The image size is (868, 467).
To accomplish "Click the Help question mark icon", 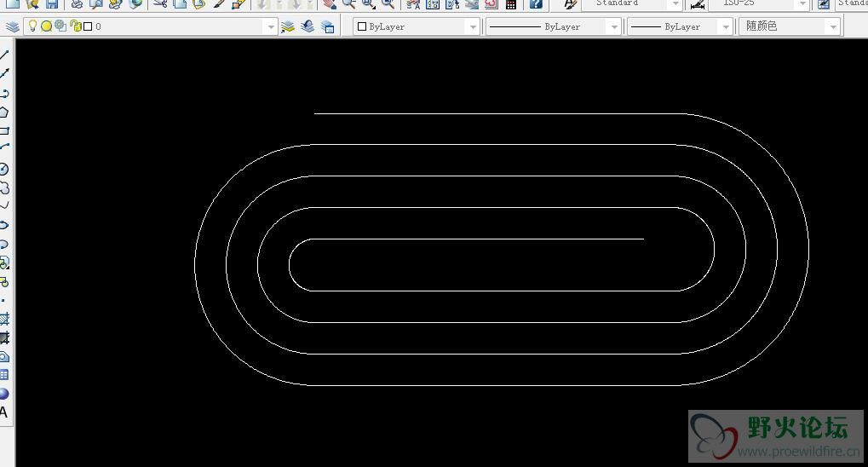I will pyautogui.click(x=535, y=4).
